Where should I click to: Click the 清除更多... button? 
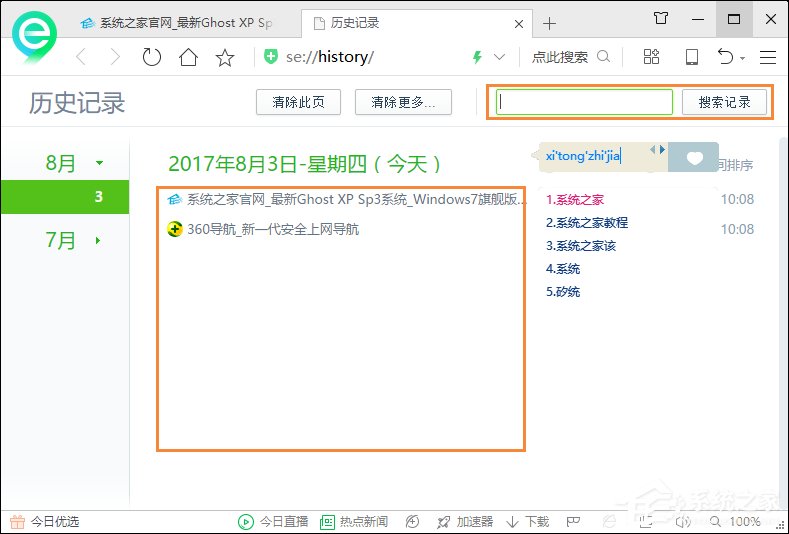(403, 102)
